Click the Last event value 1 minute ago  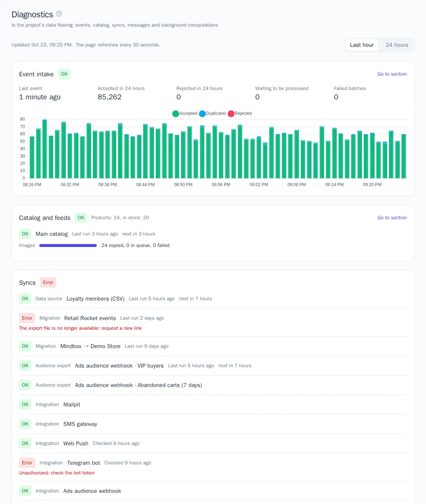[x=40, y=97]
